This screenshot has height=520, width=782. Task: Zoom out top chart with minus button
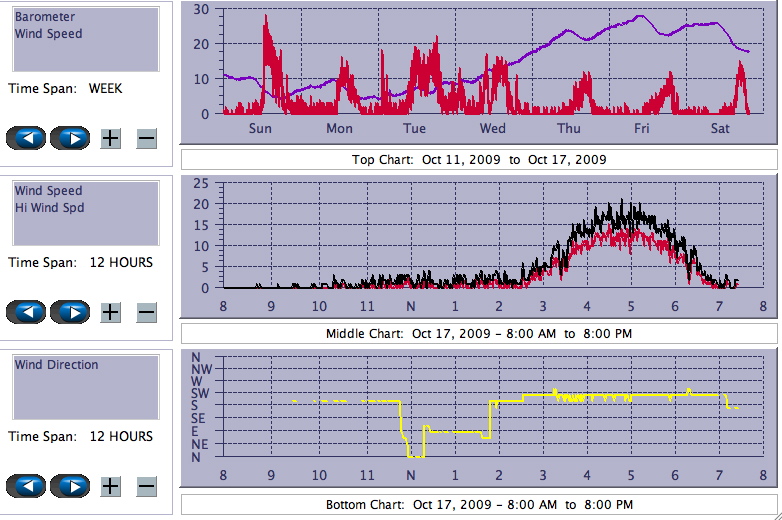146,138
